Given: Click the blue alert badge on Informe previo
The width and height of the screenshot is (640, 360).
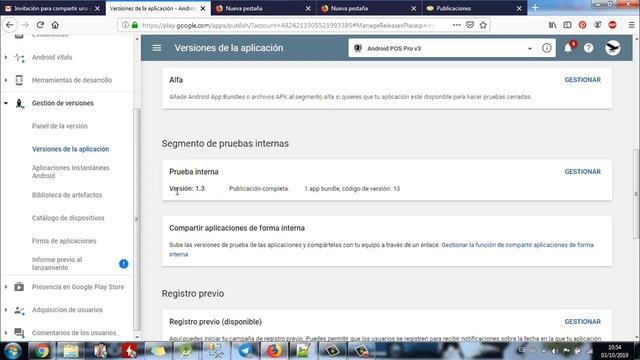Looking at the screenshot, I should pyautogui.click(x=123, y=264).
